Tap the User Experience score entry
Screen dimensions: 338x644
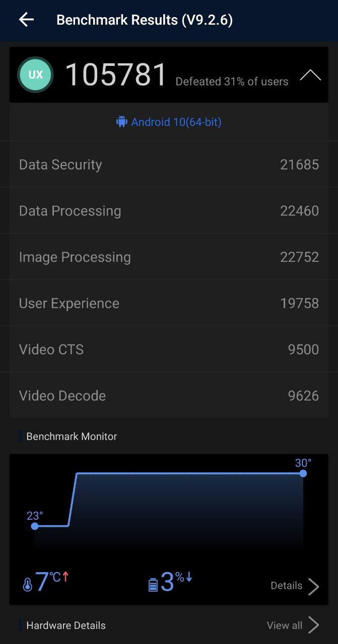[169, 303]
